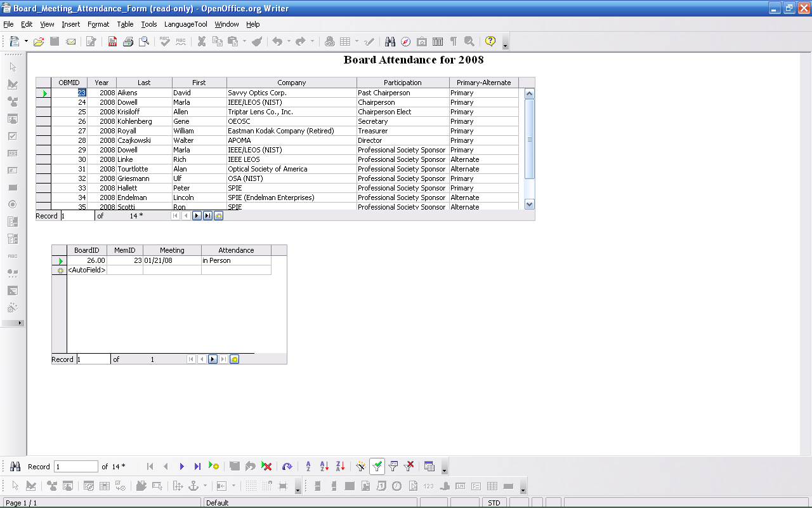
Task: Toggle the Apply Filter button
Action: [x=377, y=466]
